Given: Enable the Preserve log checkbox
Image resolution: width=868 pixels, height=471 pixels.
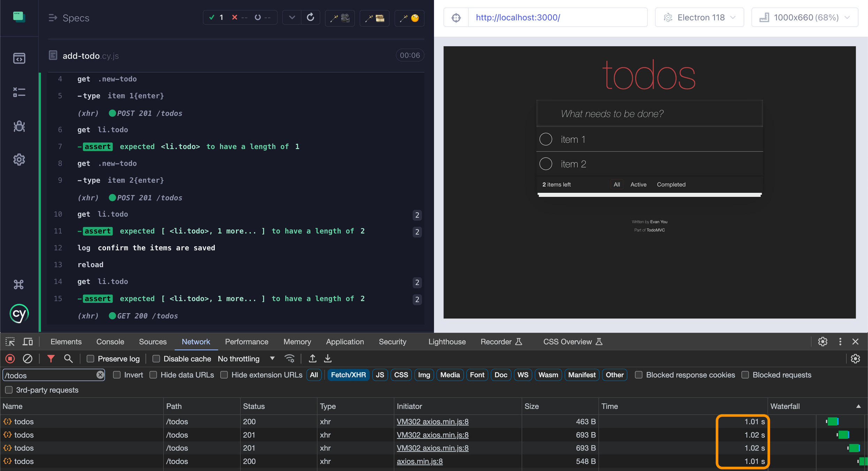Looking at the screenshot, I should pos(91,359).
